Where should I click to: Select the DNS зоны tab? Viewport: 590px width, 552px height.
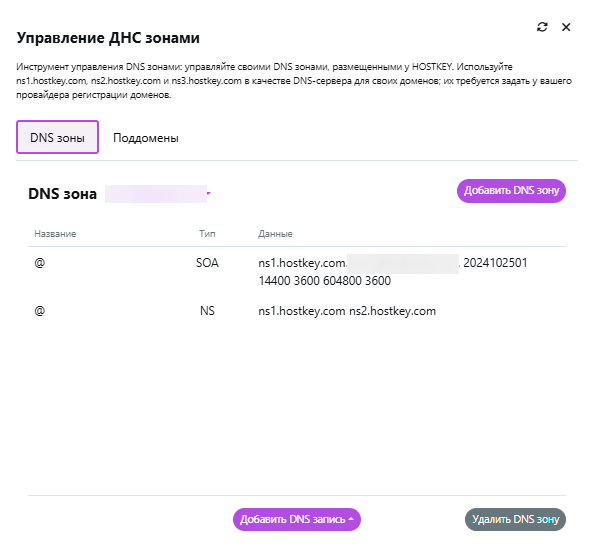[x=57, y=137]
